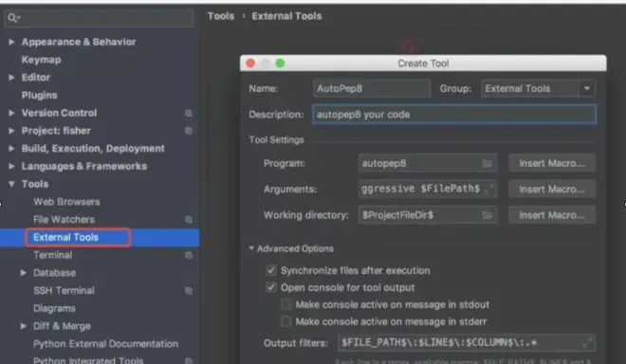626x364 pixels.
Task: Open Terminal settings page
Action: (53, 255)
